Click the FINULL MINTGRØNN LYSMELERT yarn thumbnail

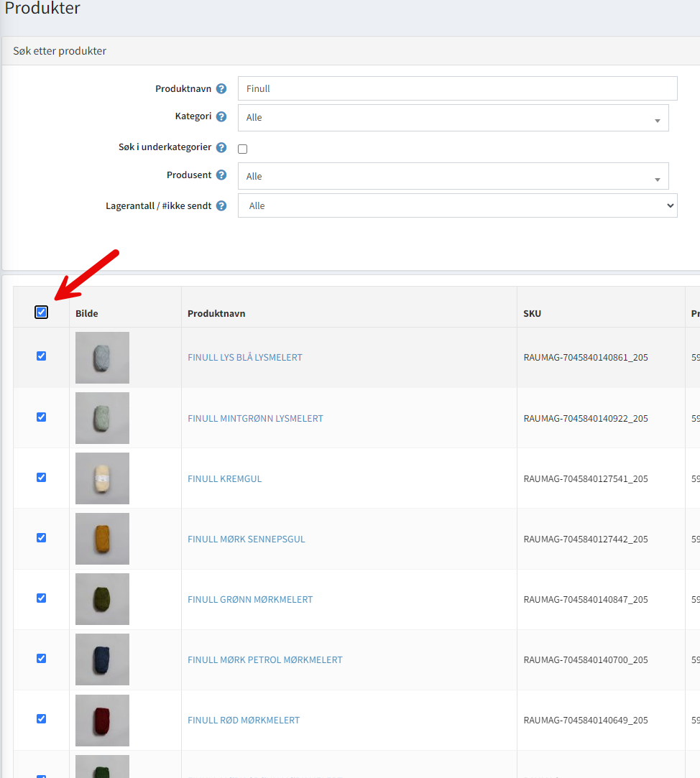[102, 418]
